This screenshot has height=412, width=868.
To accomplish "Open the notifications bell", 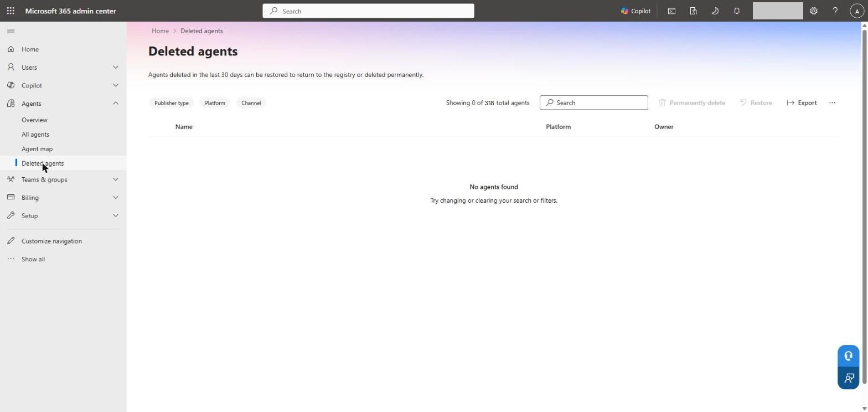I will point(737,11).
